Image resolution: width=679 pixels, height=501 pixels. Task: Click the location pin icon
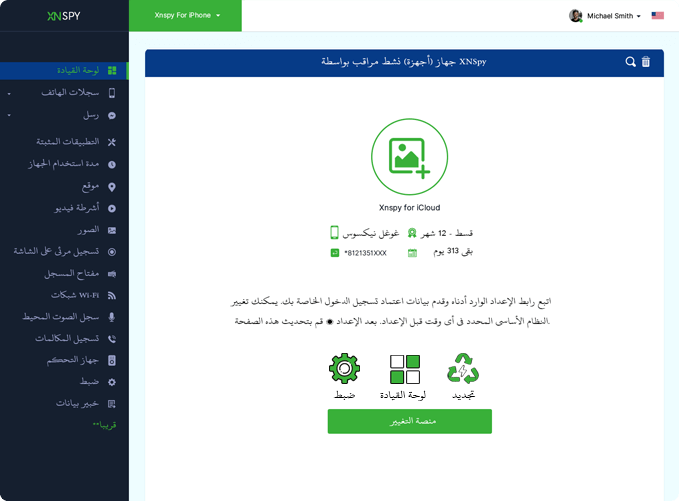point(112,187)
